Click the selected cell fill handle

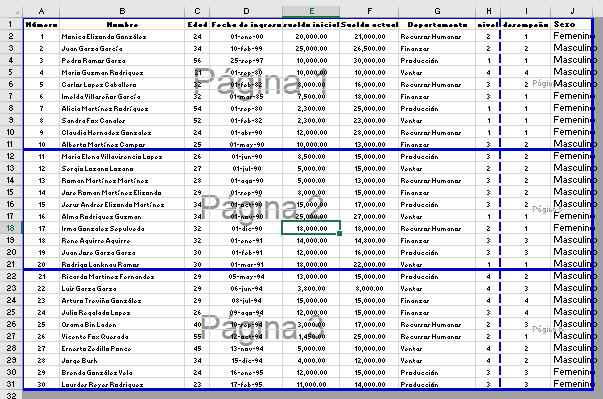pos(339,233)
